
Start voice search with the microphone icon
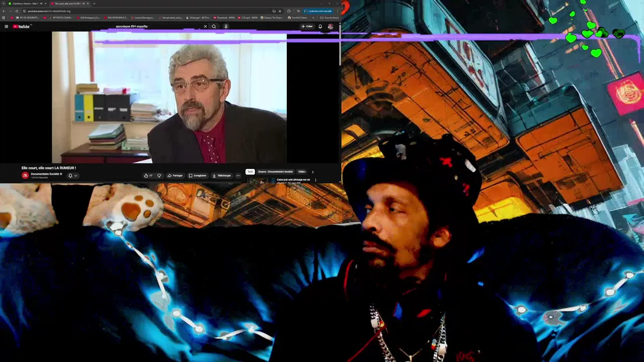pos(226,27)
